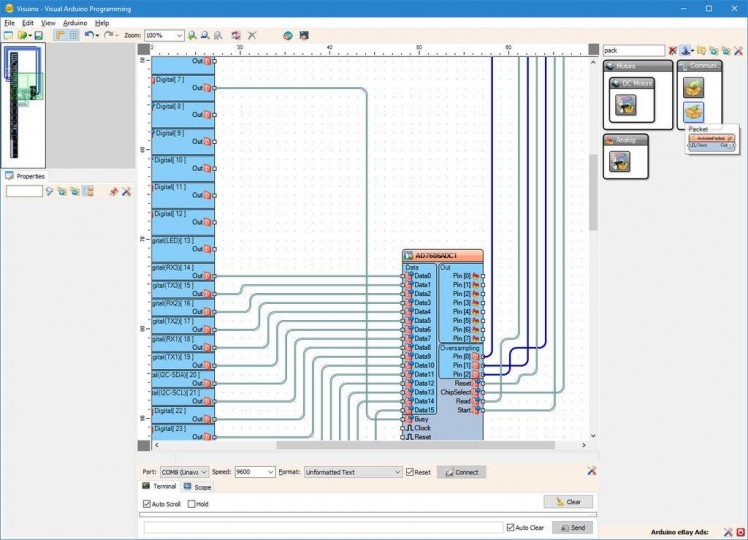Select the DC Motors component icon
The height and width of the screenshot is (540, 748).
[626, 104]
